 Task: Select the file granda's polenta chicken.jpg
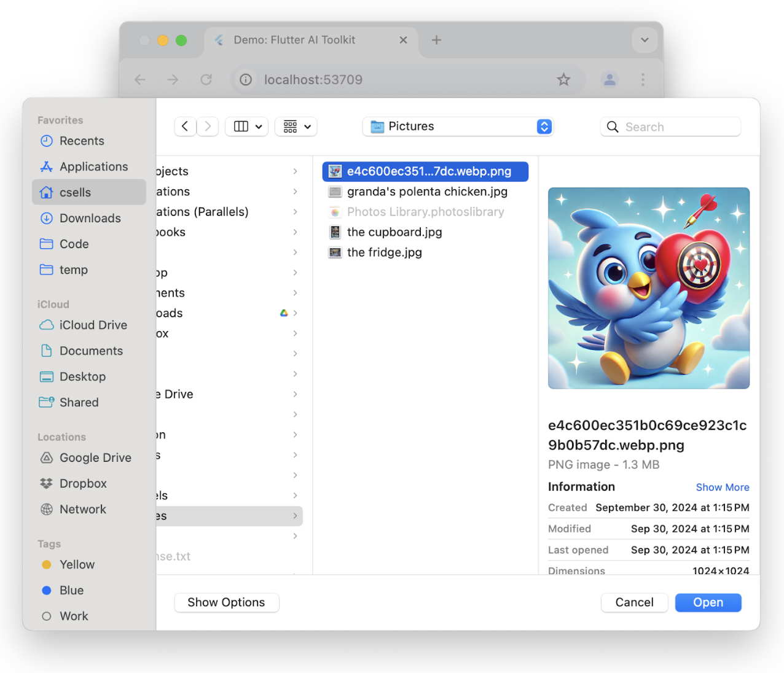pyautogui.click(x=426, y=192)
